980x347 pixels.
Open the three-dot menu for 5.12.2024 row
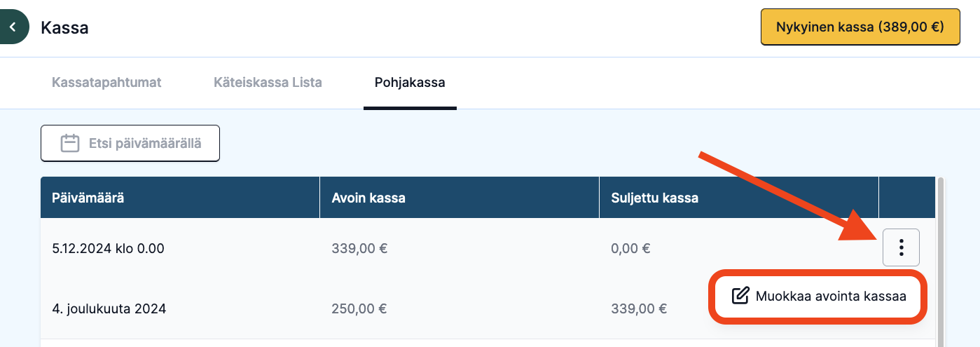[901, 247]
